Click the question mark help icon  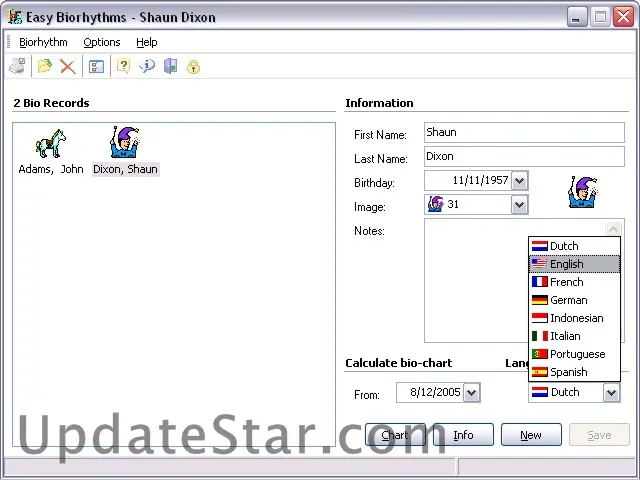(123, 66)
